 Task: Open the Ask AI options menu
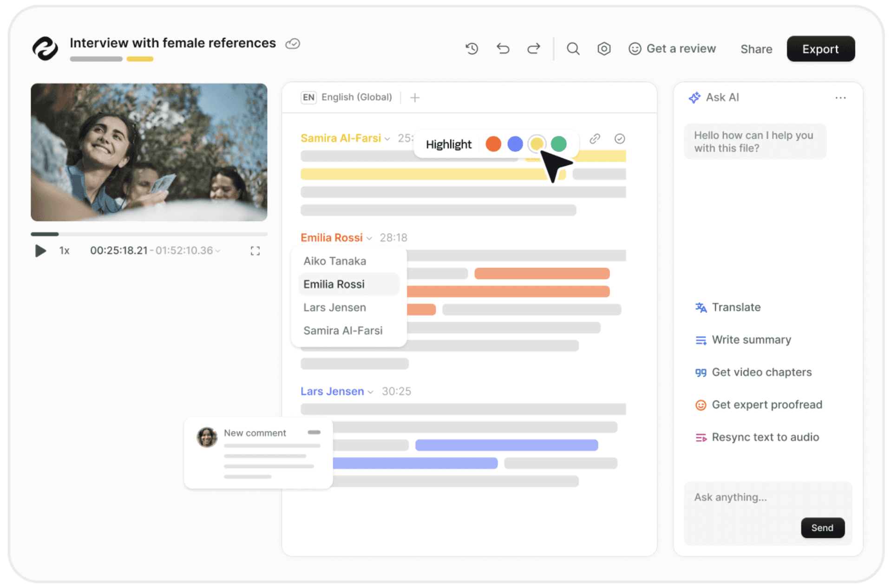[x=840, y=97]
